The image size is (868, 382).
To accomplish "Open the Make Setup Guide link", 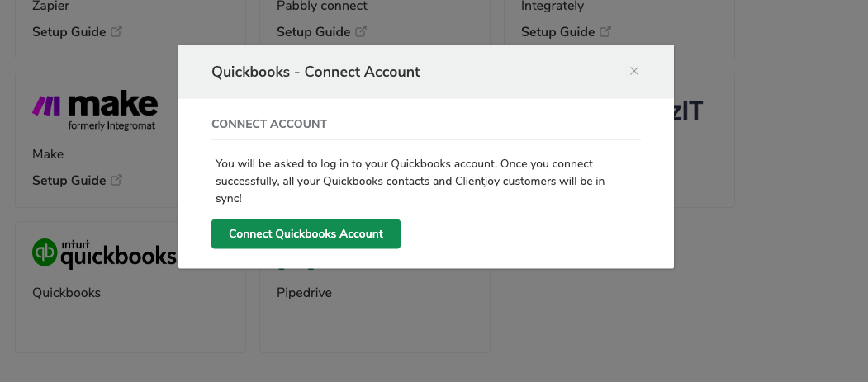I will click(69, 180).
